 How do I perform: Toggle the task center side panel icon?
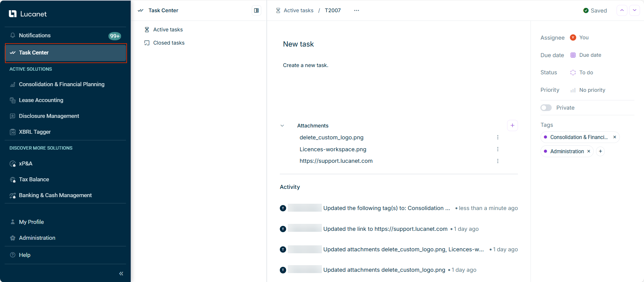[x=256, y=11]
